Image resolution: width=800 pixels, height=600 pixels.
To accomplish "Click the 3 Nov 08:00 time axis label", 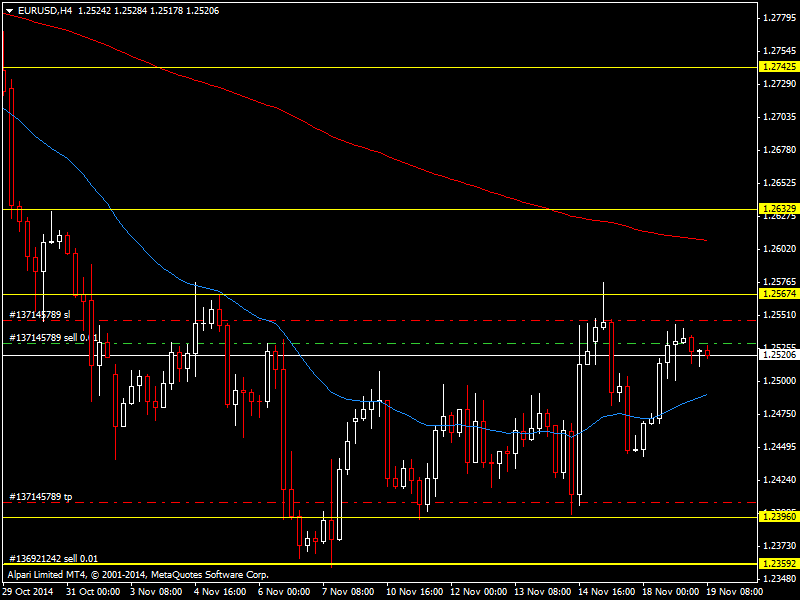I will [156, 592].
